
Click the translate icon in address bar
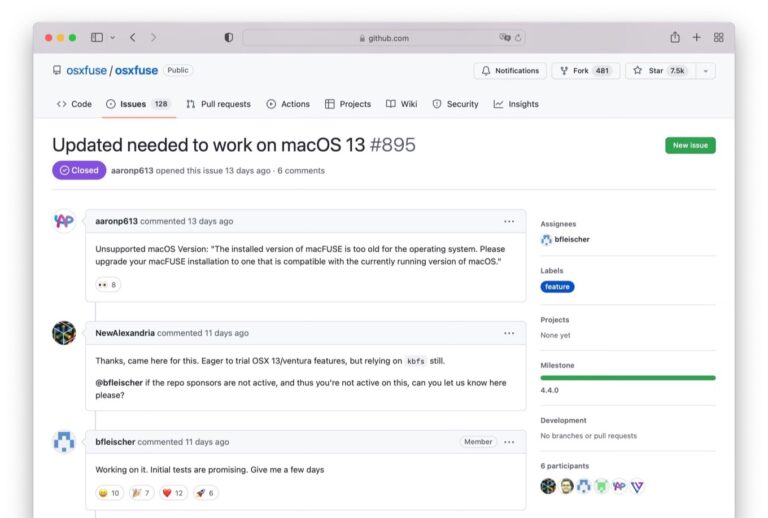point(505,37)
